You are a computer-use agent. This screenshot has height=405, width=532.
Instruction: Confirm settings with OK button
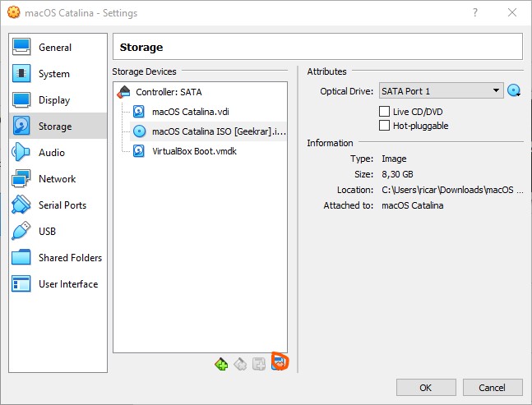pyautogui.click(x=426, y=388)
